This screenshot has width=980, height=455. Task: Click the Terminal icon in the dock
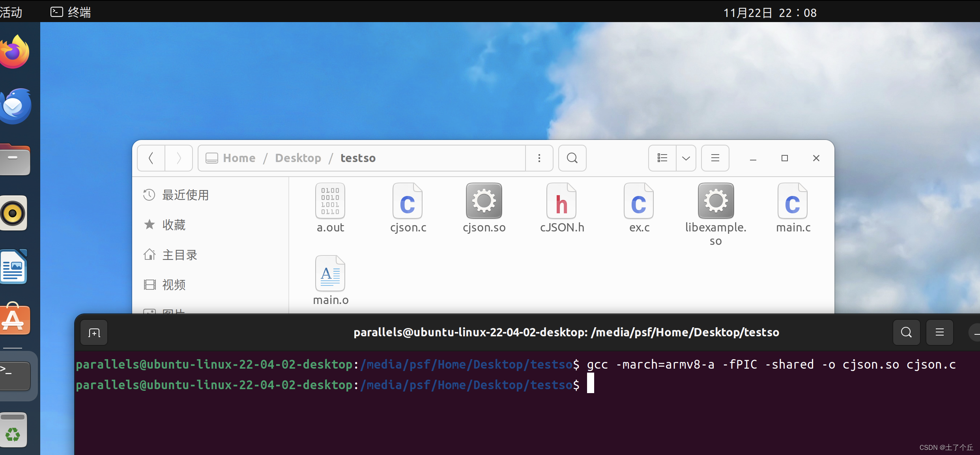(15, 376)
